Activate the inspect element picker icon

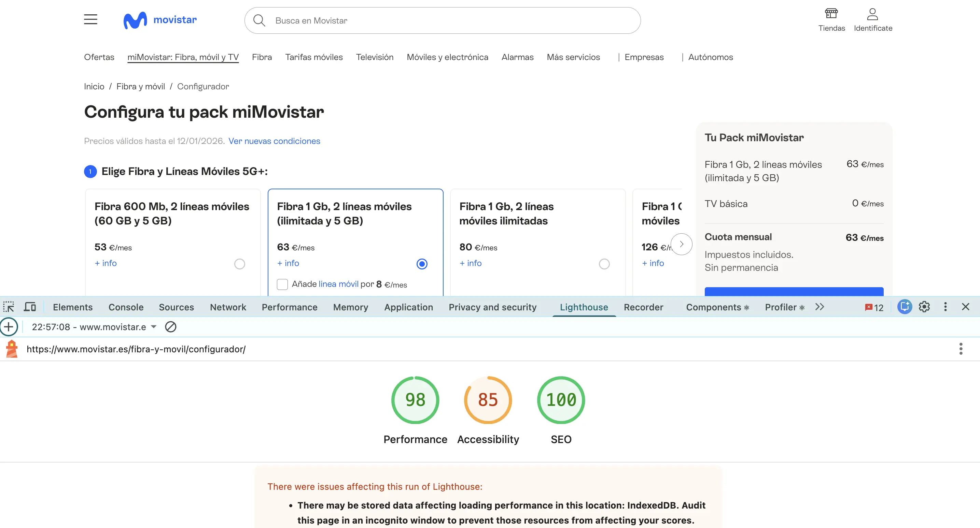[9, 307]
